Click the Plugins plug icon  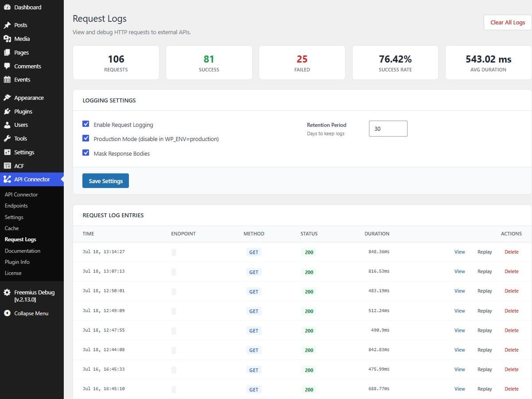(x=7, y=112)
